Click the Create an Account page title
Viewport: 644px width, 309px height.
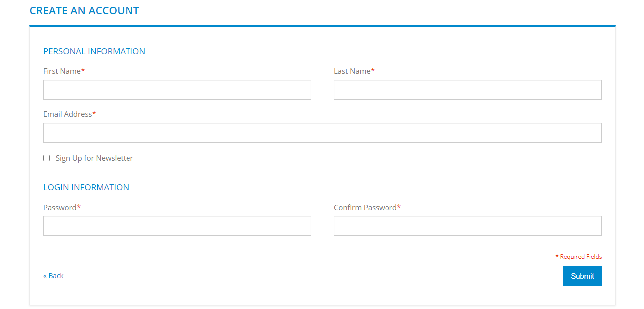[85, 11]
